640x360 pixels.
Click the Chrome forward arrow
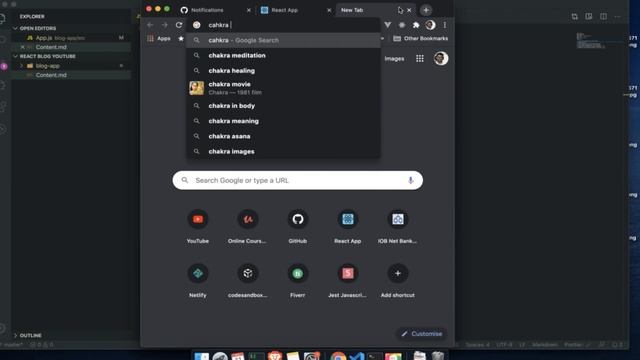click(x=164, y=25)
